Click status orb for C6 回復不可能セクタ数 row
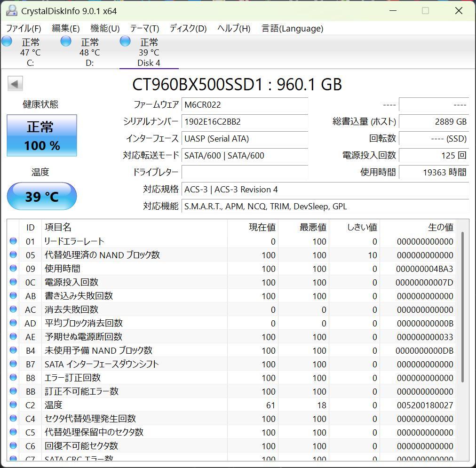This screenshot has width=476, height=468. point(13,446)
